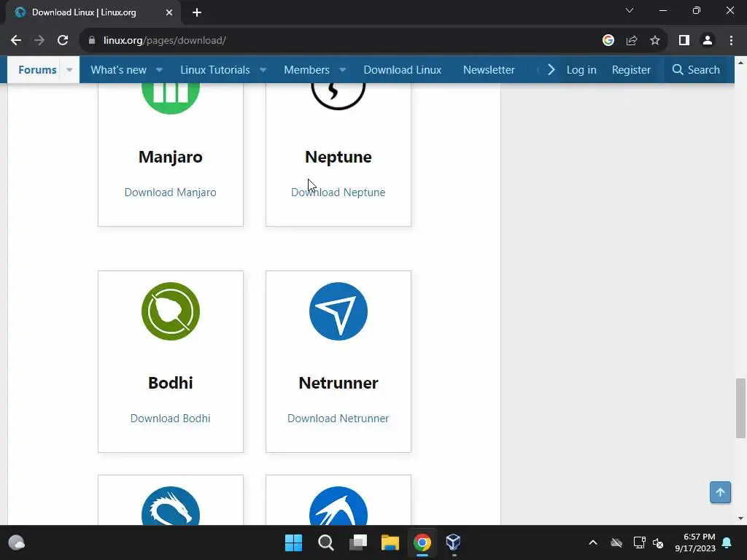Click the weather widget icon on the taskbar
Viewport: 747px width, 560px height.
(x=17, y=542)
